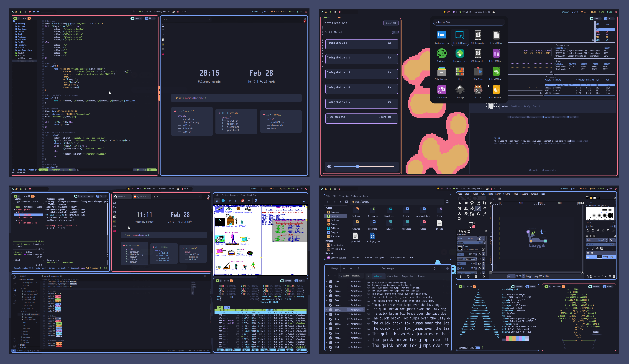Open the kitty terminal launcher icon
Screen dimensions: 629x364
point(478,92)
